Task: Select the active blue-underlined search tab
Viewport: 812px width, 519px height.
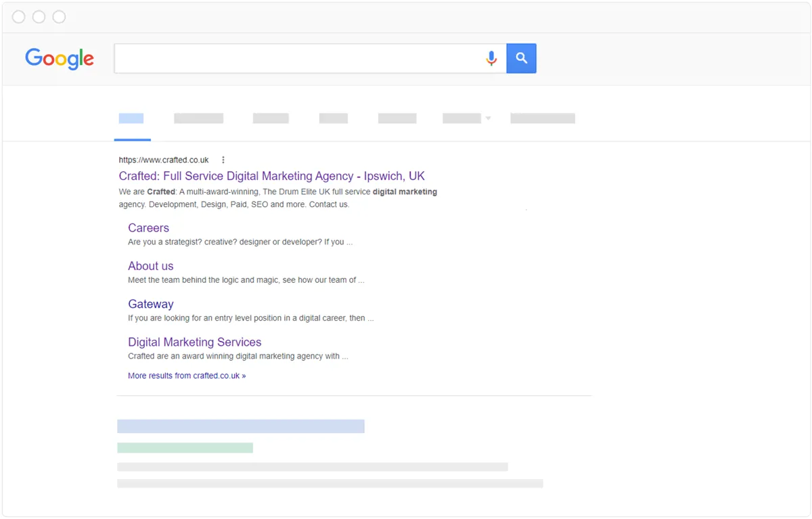Action: pos(131,118)
